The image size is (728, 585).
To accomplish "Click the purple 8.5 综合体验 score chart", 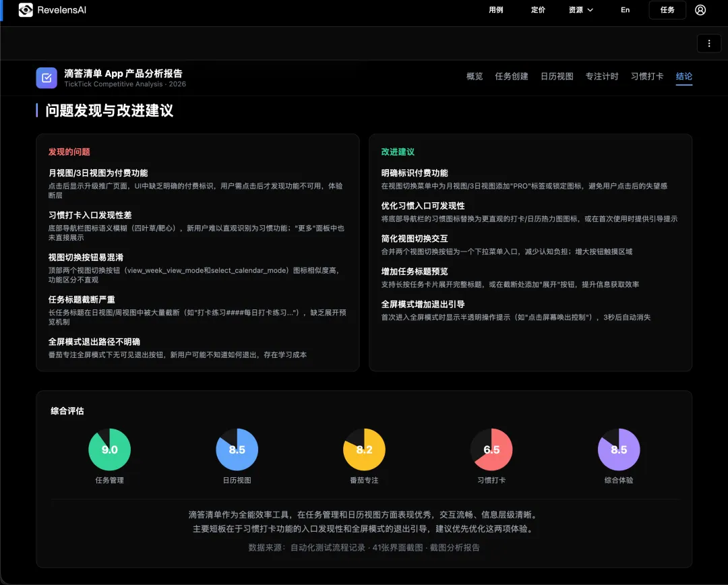I will [618, 450].
